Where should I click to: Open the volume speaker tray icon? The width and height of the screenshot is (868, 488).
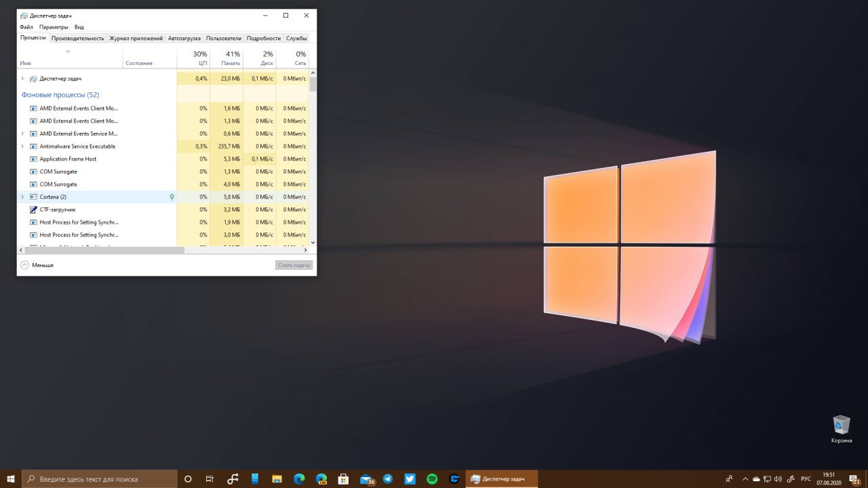point(778,479)
